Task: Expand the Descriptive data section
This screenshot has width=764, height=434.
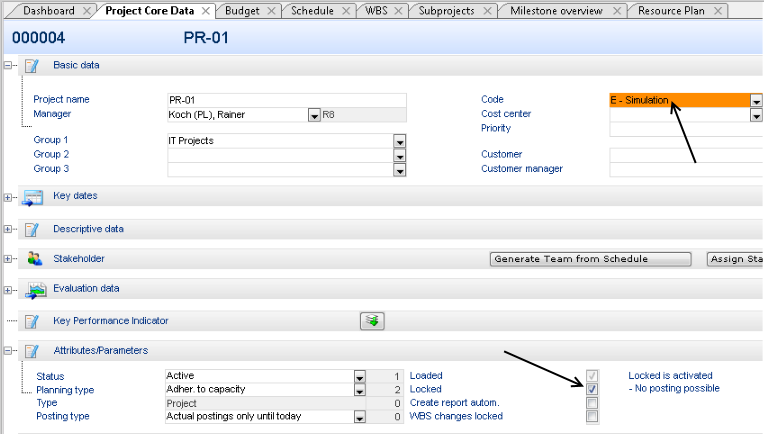Action: pos(8,229)
